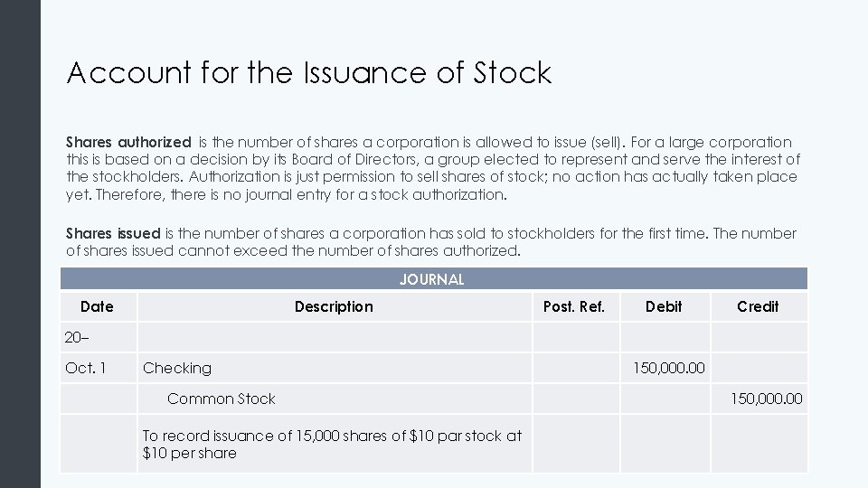Click the slide title "Account for the Issuance of Stock"
868x488 pixels.
pos(308,73)
